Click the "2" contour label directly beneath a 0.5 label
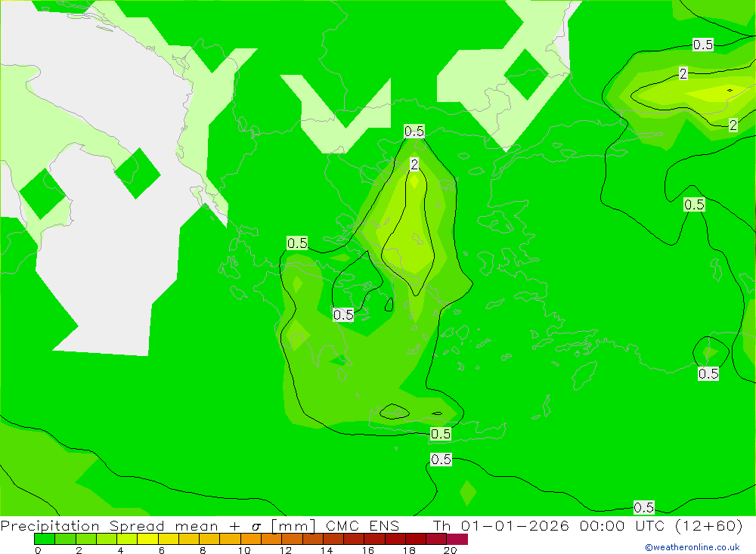This screenshot has height=554, width=756. coord(414,165)
